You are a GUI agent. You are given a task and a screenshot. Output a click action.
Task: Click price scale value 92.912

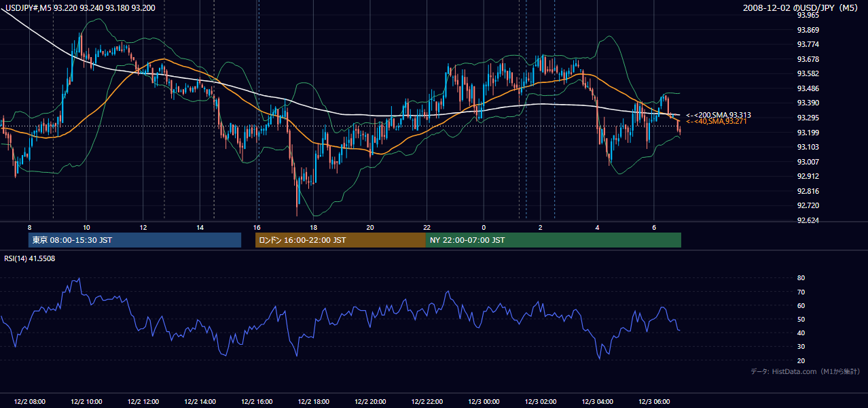click(x=808, y=176)
